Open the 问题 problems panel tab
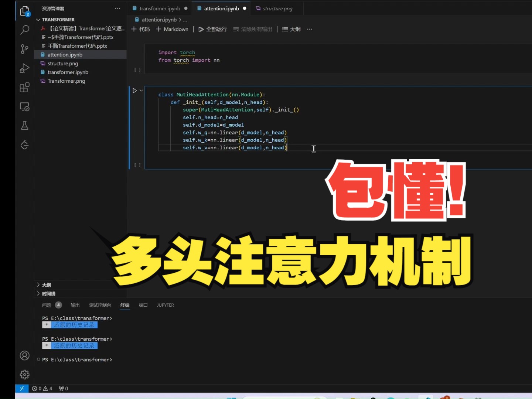The height and width of the screenshot is (399, 532). coord(47,305)
